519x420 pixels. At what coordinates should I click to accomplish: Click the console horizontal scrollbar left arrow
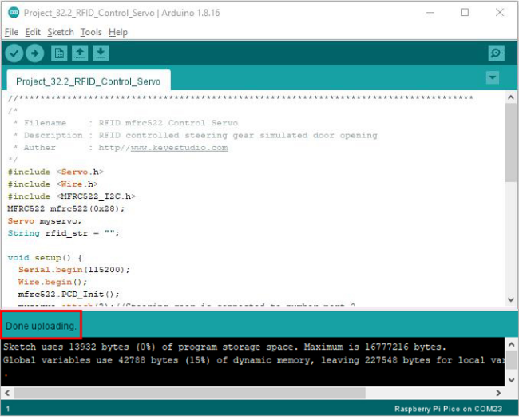click(7, 393)
